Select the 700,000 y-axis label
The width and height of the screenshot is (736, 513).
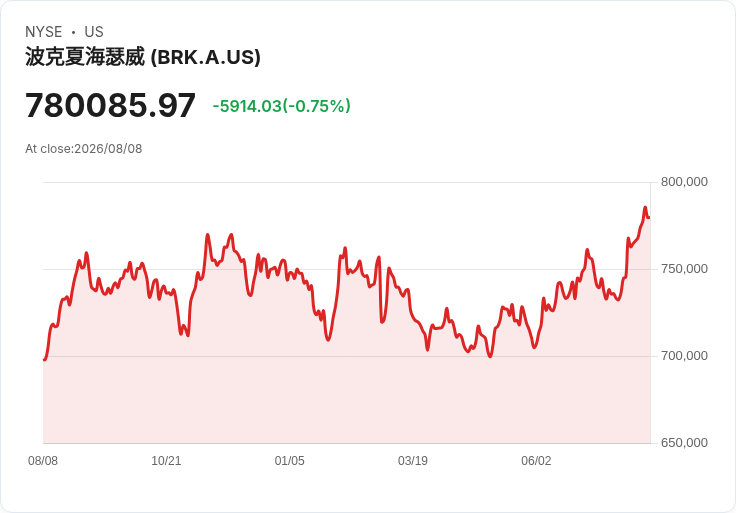point(684,356)
